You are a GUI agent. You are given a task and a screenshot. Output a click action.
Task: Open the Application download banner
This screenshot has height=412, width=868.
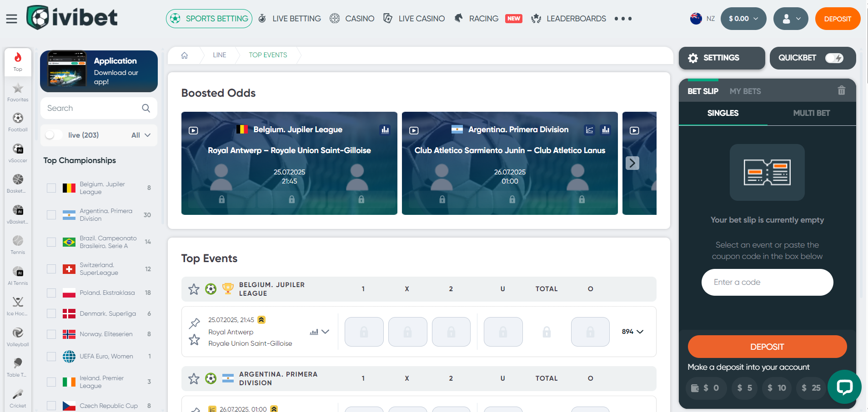pyautogui.click(x=99, y=71)
